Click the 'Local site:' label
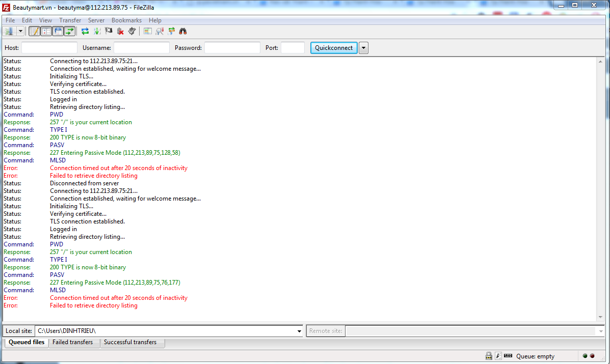 click(19, 331)
